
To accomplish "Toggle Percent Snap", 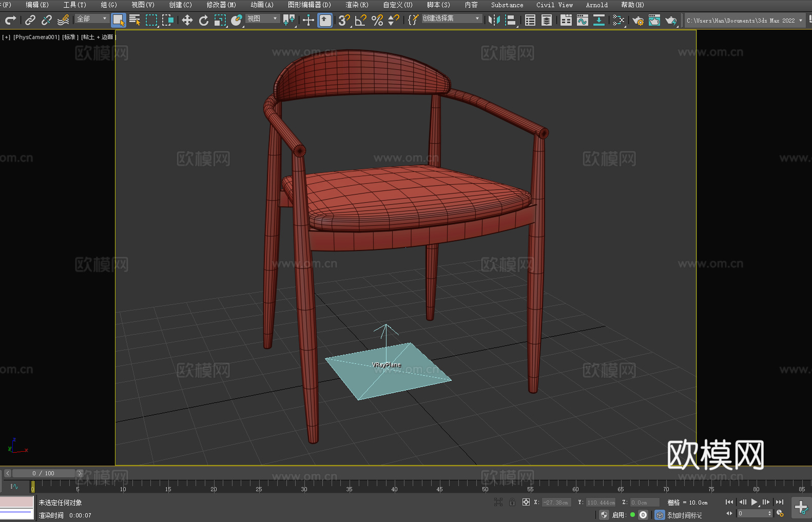I will [377, 21].
